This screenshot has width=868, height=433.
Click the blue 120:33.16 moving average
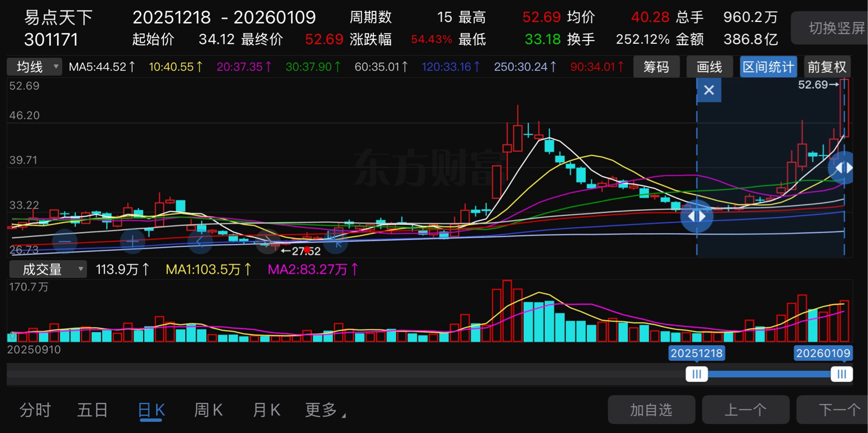point(452,67)
